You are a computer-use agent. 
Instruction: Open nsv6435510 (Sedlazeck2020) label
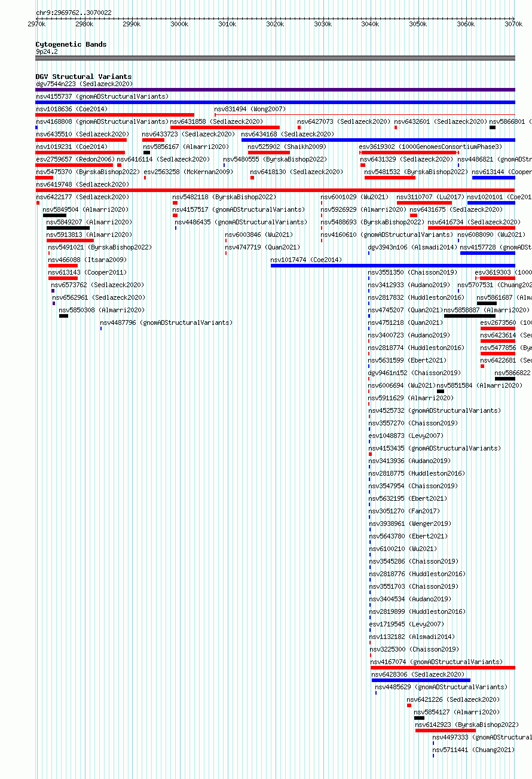point(82,134)
